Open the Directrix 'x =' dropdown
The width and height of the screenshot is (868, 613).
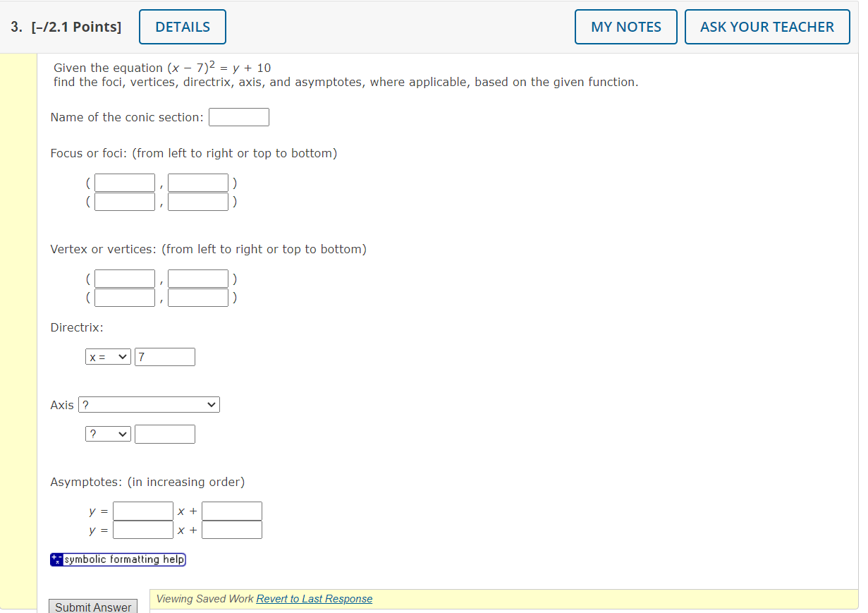[108, 356]
